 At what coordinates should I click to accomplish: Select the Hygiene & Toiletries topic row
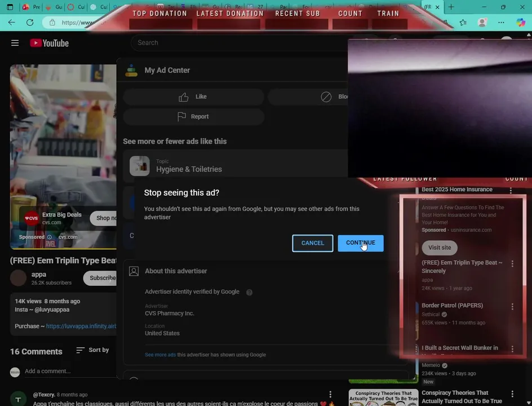click(236, 166)
